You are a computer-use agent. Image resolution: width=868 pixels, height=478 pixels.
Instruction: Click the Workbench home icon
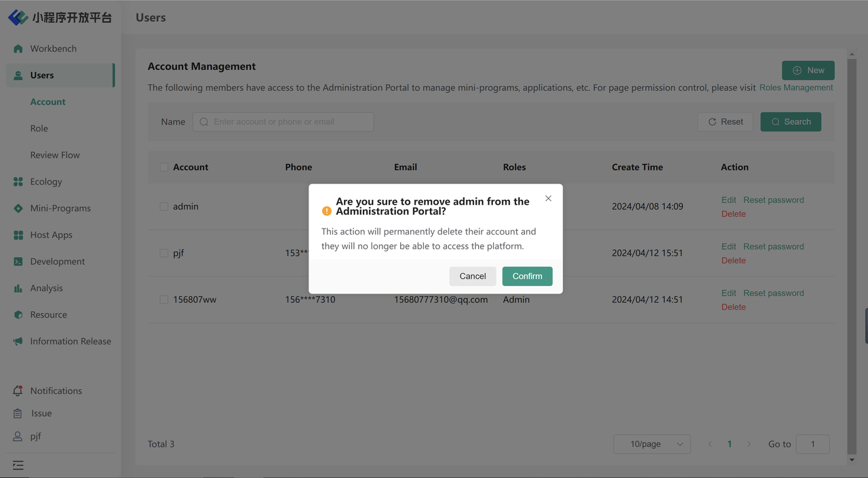coord(18,49)
